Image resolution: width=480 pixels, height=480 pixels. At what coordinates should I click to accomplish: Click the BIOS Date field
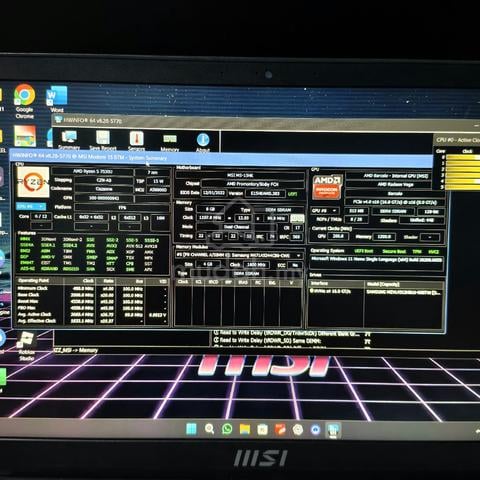coord(213,193)
